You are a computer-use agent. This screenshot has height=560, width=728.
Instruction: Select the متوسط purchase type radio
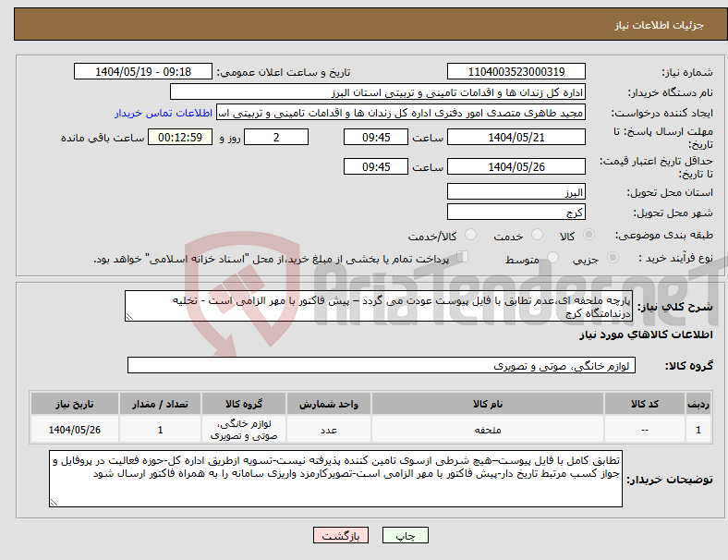coord(552,258)
